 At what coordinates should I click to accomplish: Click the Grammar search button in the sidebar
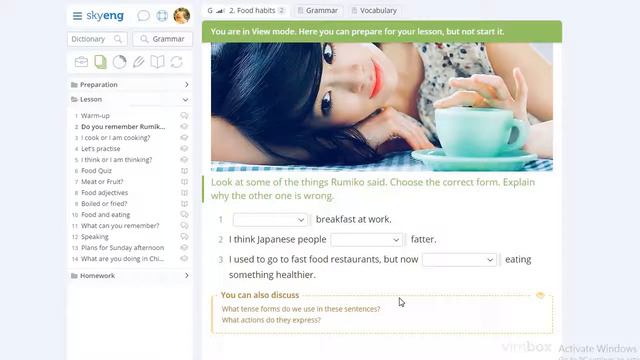coord(162,39)
